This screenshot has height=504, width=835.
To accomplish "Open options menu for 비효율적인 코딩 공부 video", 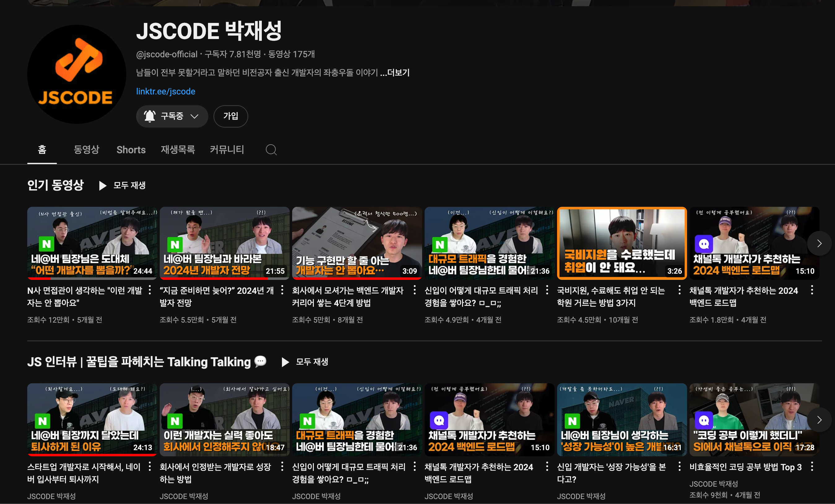I will [x=812, y=467].
